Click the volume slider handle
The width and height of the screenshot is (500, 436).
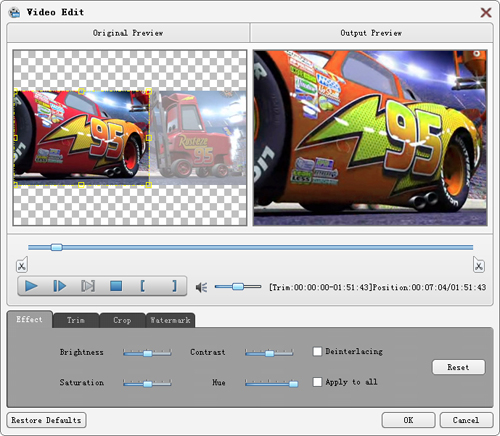tap(238, 286)
